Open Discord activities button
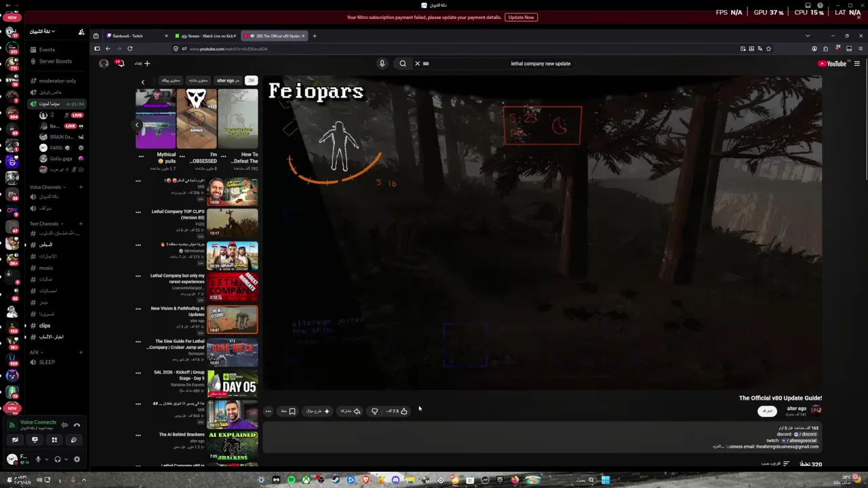Image resolution: width=868 pixels, height=488 pixels. [x=54, y=440]
